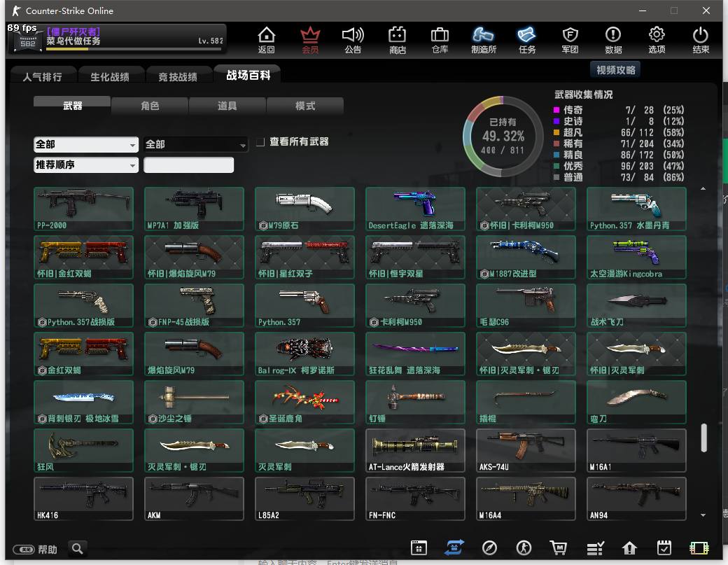Image resolution: width=728 pixels, height=565 pixels.
Task: Select the PP-2000 weapon card
Action: [x=83, y=209]
